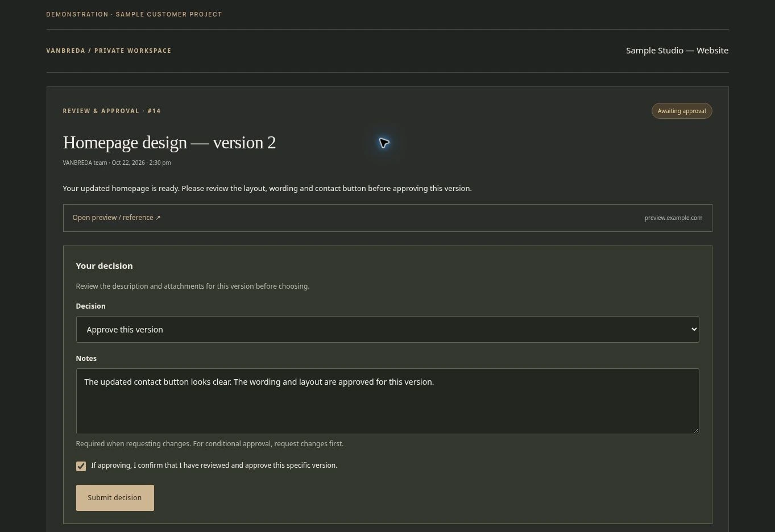The width and height of the screenshot is (775, 532).
Task: Click the 'VANBREDA team · Oct 22, 2026' byline
Action: coord(117,163)
